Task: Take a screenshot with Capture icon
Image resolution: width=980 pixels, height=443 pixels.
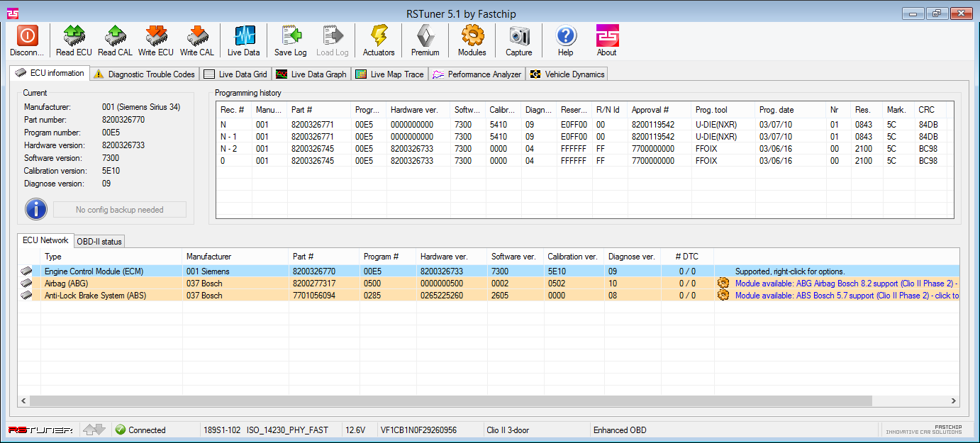Action: (518, 40)
